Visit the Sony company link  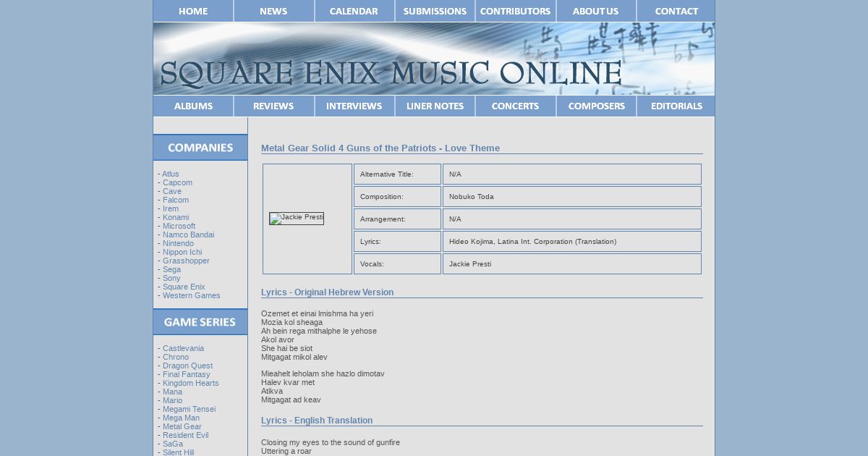click(171, 278)
